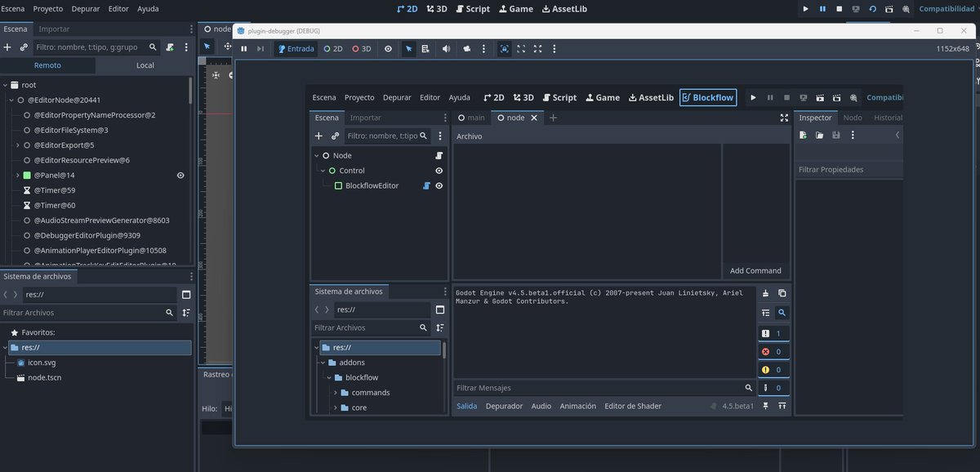Toggle audio mute in the plugin-debugger toolbar
Viewport: 980px width, 472px height.
[x=446, y=49]
